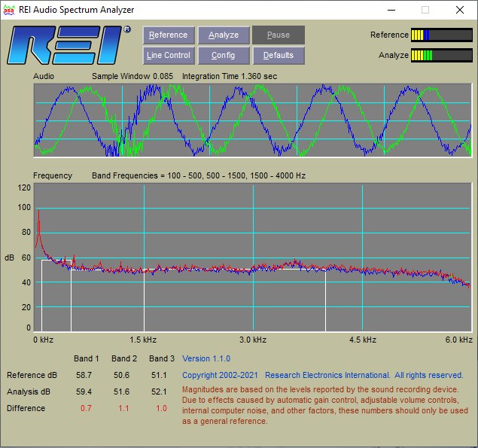
Task: Click the Frequency spectrum graph area
Action: pyautogui.click(x=252, y=257)
